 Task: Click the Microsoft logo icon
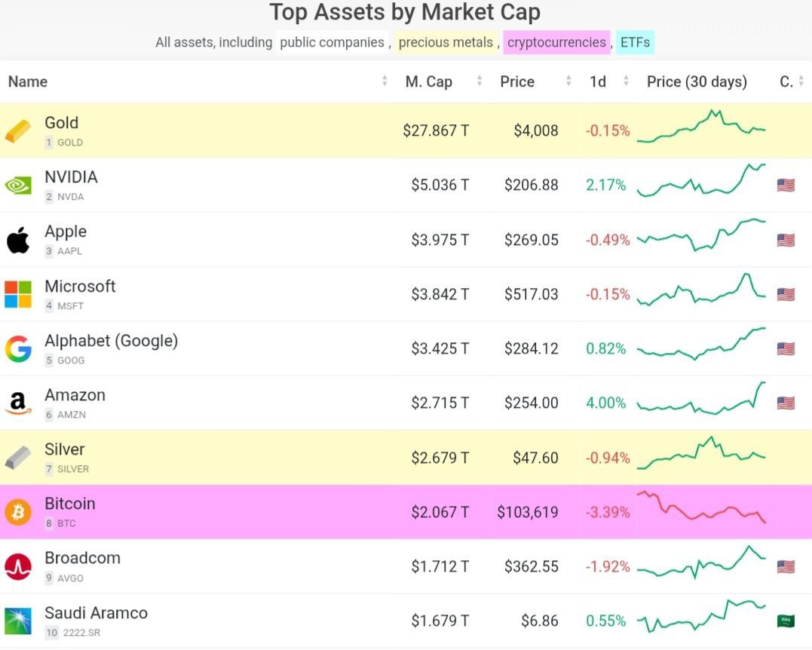18,294
